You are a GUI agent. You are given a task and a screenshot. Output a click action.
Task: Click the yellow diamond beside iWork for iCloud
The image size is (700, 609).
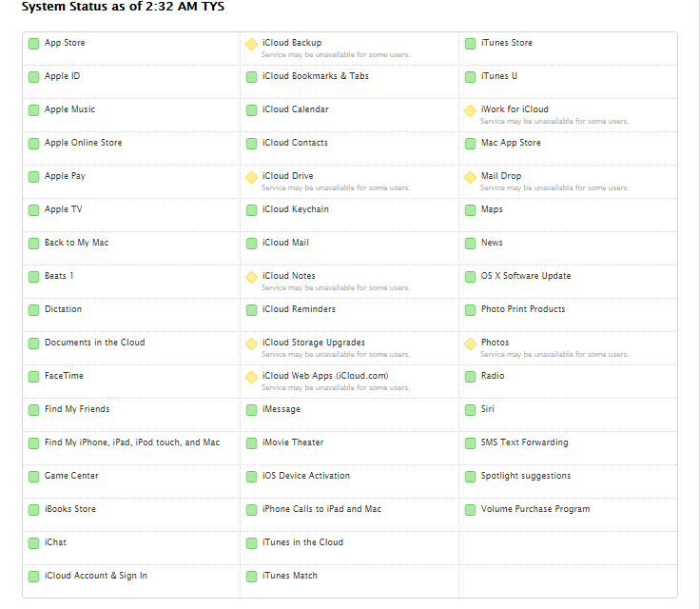coord(470,110)
